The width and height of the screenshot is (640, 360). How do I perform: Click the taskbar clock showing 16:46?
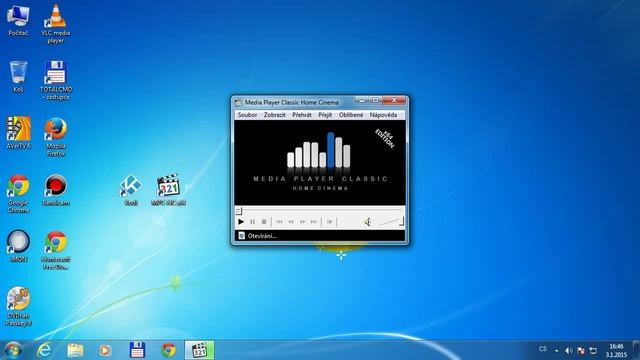(x=616, y=351)
